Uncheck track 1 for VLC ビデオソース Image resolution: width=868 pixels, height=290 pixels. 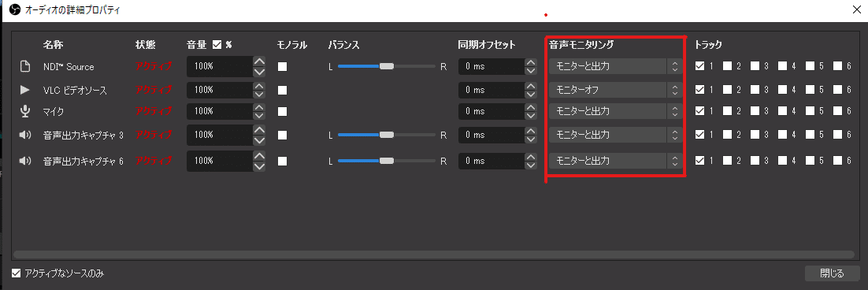pos(699,90)
